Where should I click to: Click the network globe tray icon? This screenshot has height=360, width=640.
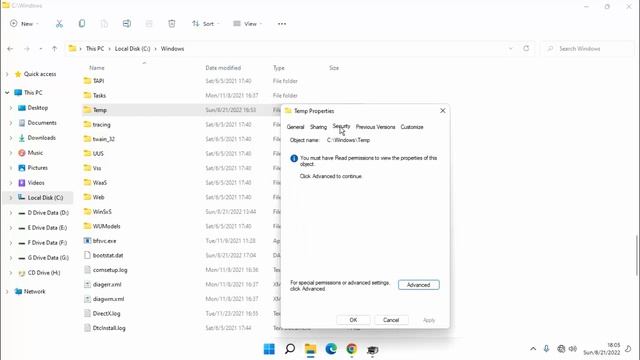point(561,349)
